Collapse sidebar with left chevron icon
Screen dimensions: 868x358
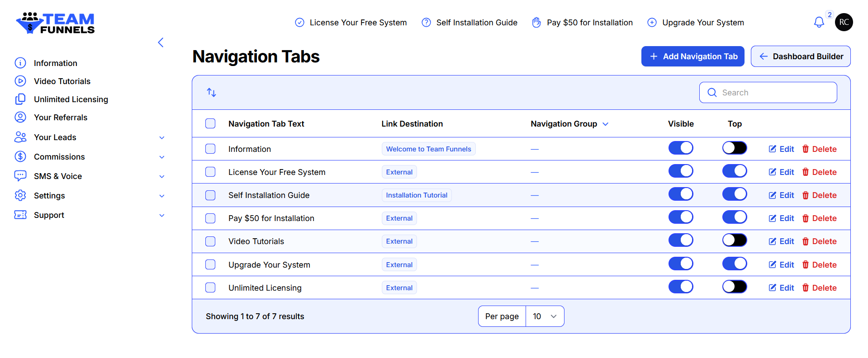(x=161, y=42)
